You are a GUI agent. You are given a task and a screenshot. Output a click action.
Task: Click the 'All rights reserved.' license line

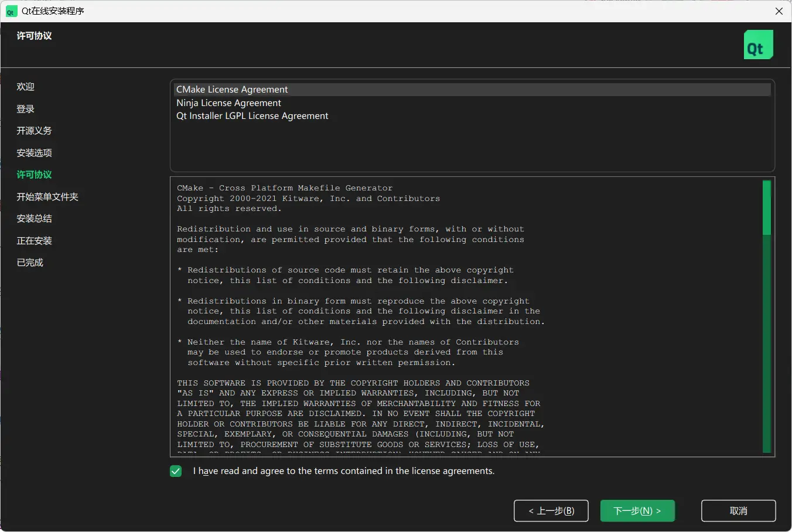[x=230, y=209]
